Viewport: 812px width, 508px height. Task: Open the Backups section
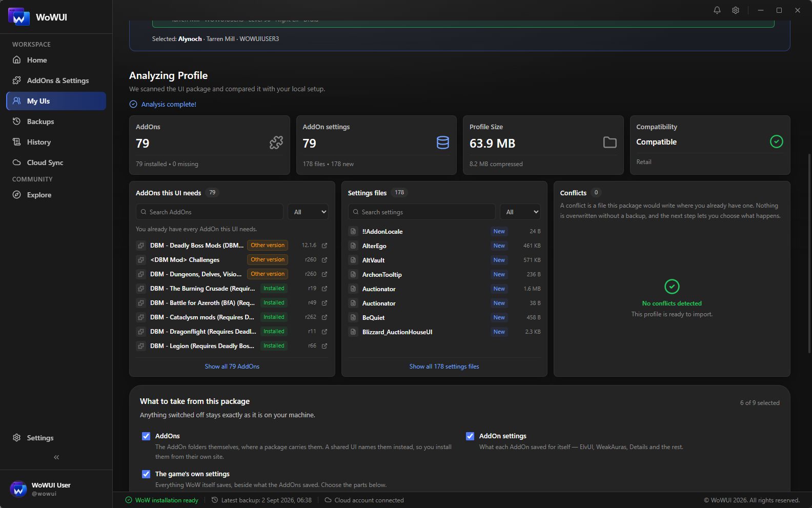tap(56, 121)
